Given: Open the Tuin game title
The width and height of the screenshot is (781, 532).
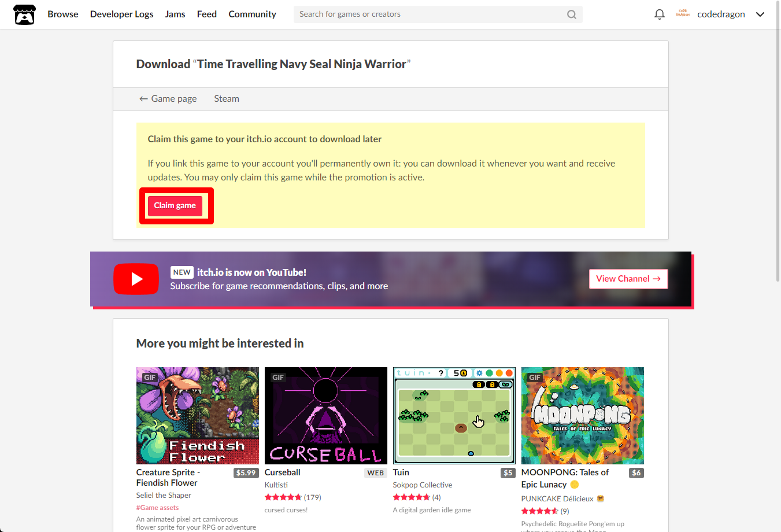Looking at the screenshot, I should click(401, 472).
